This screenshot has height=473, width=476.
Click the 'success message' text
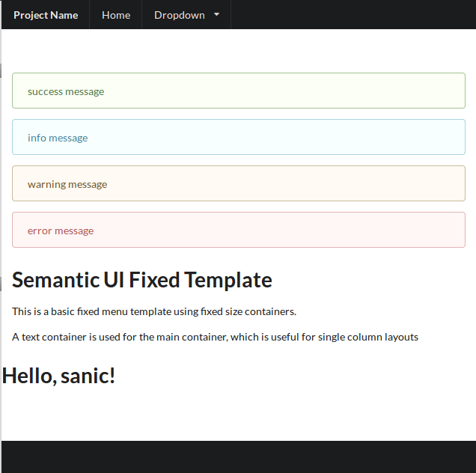click(66, 92)
